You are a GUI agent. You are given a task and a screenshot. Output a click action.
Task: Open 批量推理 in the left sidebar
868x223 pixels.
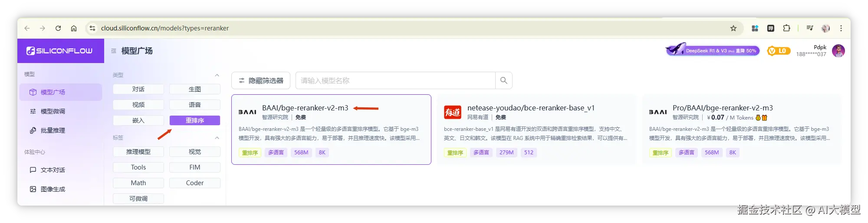[x=61, y=130]
